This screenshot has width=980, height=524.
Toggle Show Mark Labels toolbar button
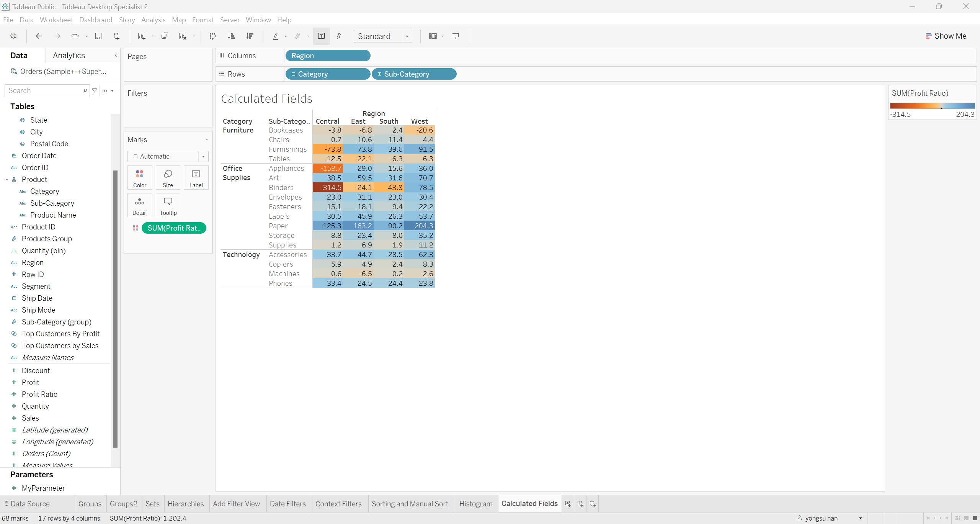(x=321, y=36)
